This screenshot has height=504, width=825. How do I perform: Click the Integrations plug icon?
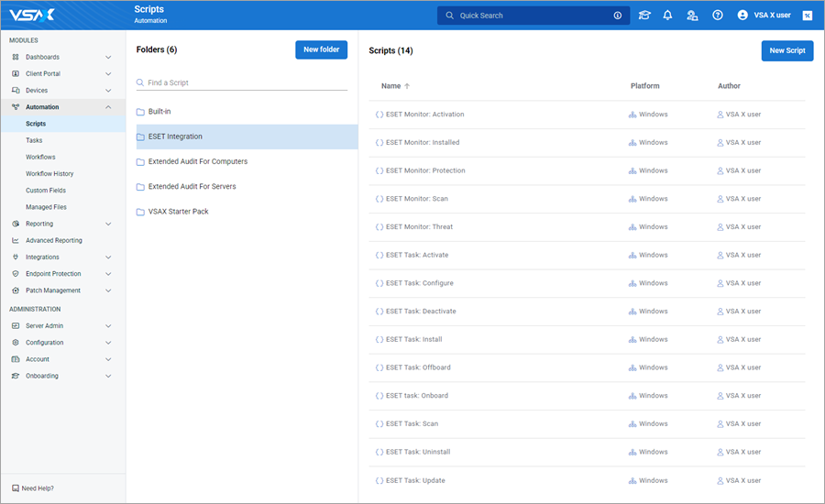pyautogui.click(x=16, y=257)
